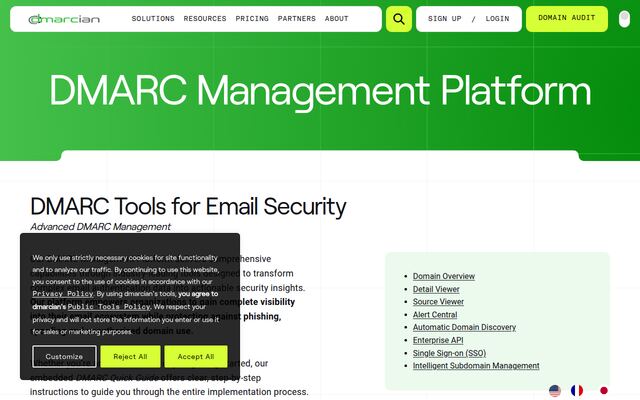Toggle the theme switch at top right
Screen dimensions: 640x400
[624, 19]
